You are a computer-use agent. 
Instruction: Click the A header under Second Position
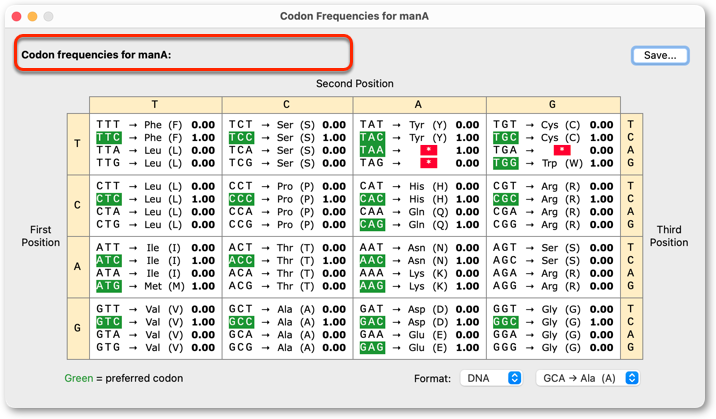(x=419, y=105)
